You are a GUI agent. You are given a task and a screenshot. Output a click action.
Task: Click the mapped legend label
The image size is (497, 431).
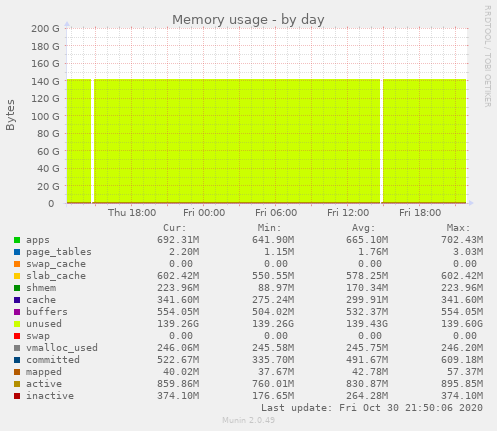44,372
